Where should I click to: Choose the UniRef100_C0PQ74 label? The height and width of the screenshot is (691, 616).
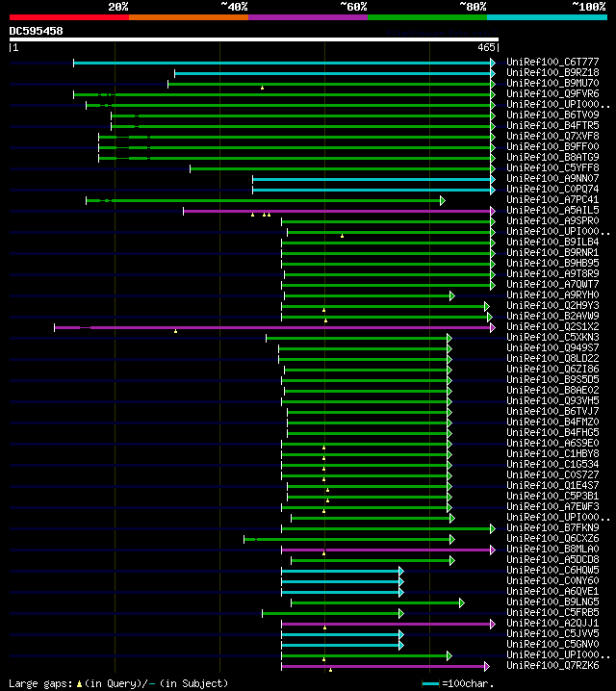552,189
